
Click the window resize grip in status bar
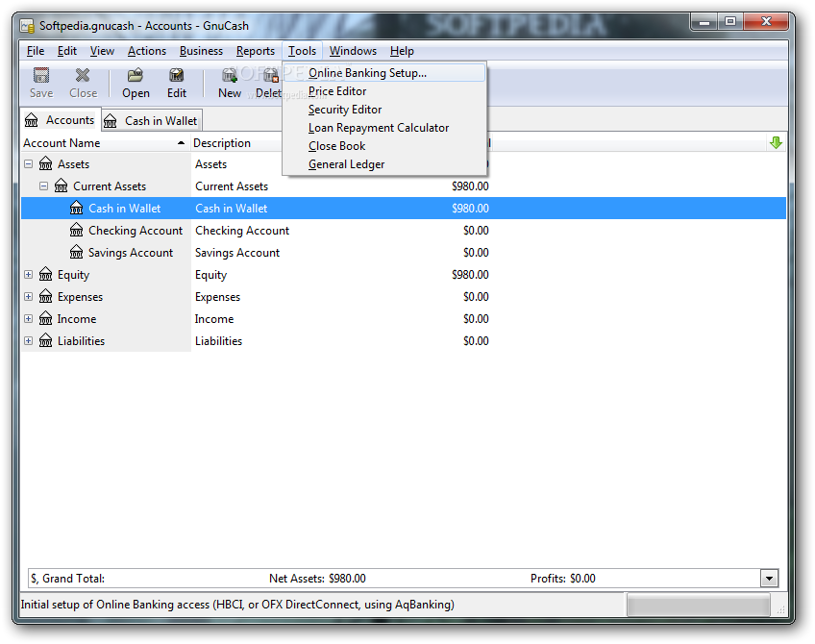point(780,610)
